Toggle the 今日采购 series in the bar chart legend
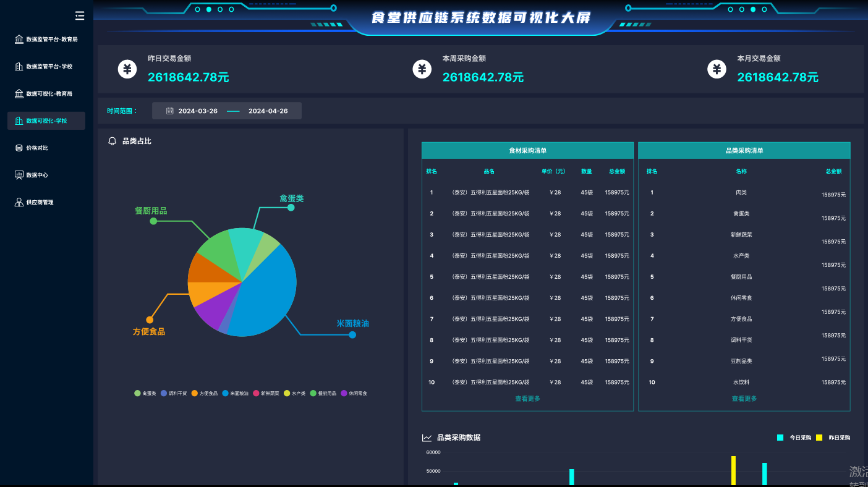This screenshot has width=868, height=487. (x=794, y=438)
